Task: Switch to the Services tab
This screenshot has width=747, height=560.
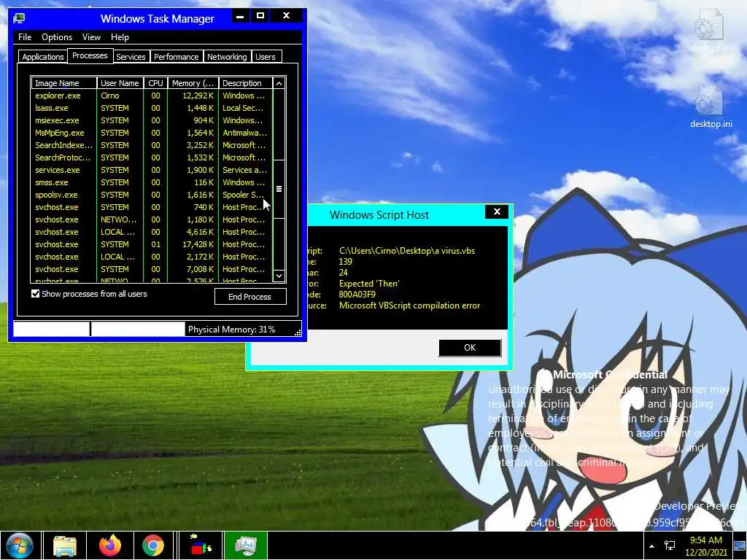Action: tap(131, 57)
